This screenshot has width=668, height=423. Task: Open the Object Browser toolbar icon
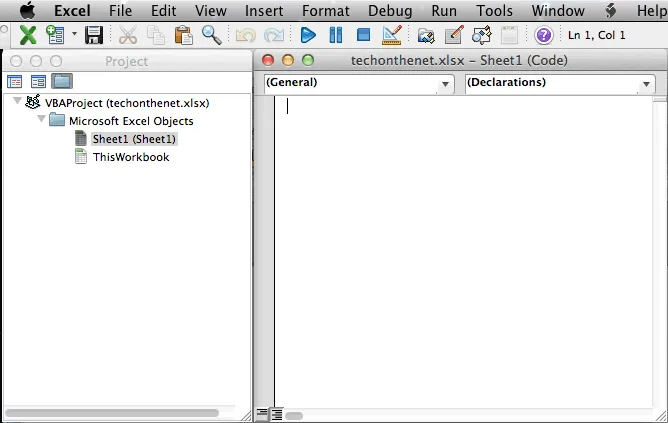pos(482,35)
